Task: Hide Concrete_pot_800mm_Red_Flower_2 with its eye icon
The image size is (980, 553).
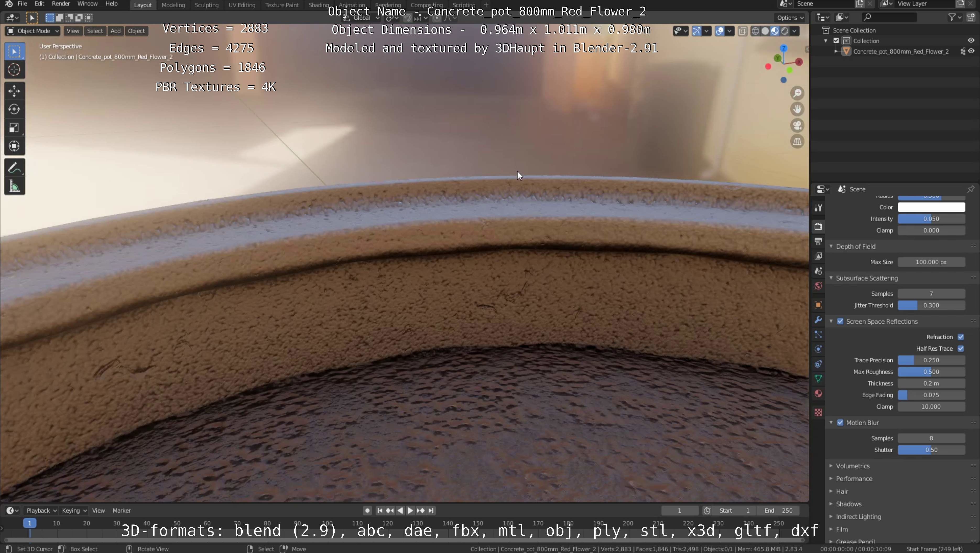Action: 971,51
